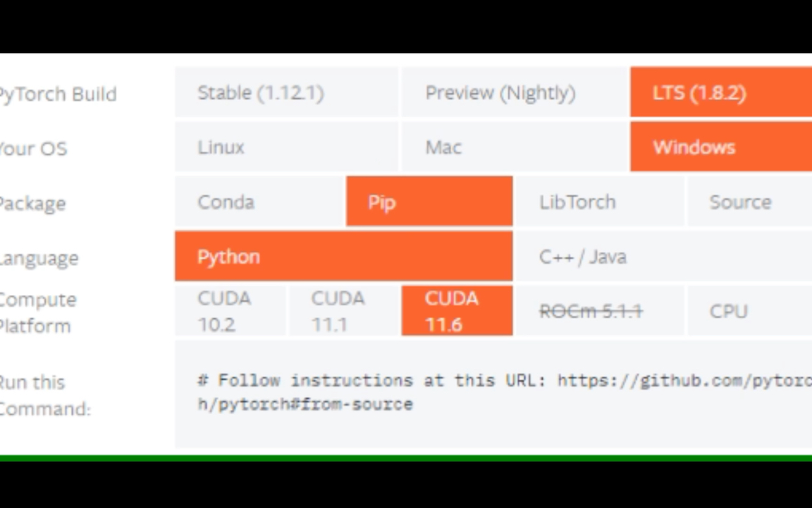The image size is (812, 508).
Task: Choose the Preview (Nightly) build
Action: tap(515, 93)
